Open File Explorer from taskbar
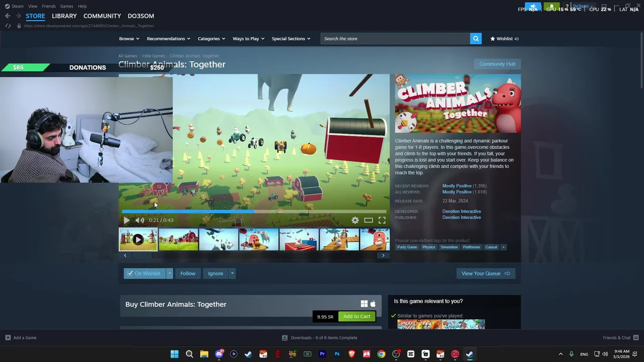Viewport: 644px width, 362px height. 204,354
